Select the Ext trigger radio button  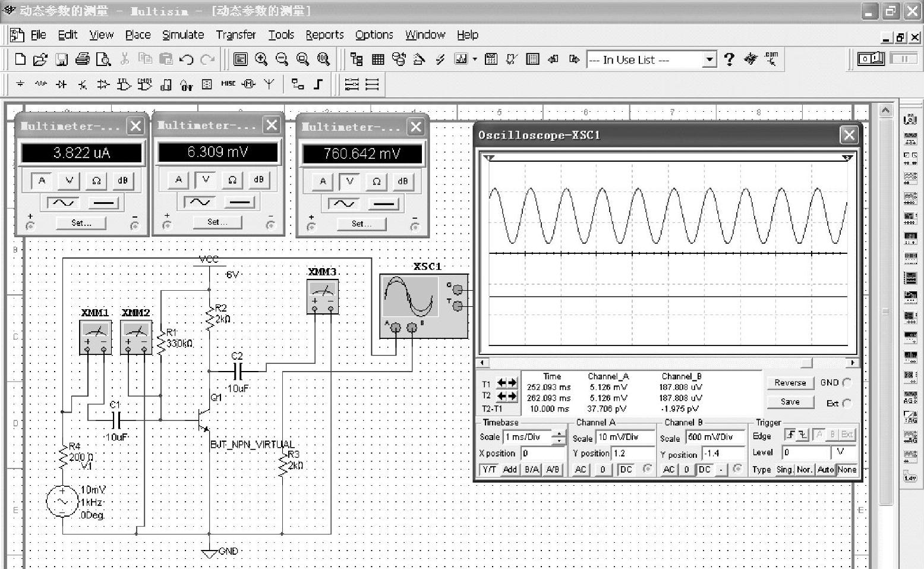click(x=847, y=403)
